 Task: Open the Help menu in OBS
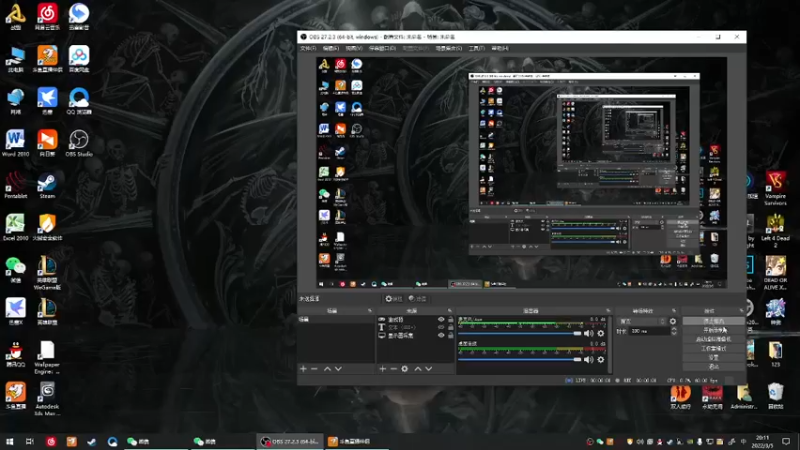[x=499, y=48]
